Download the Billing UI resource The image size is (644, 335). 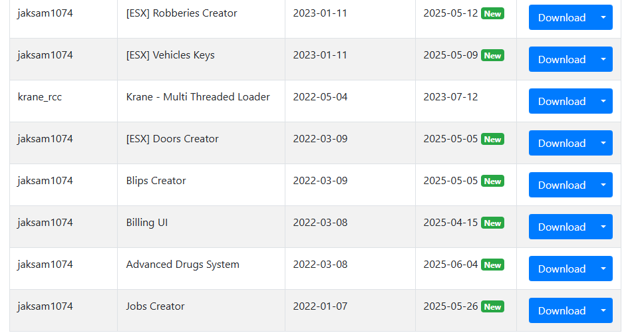click(562, 227)
